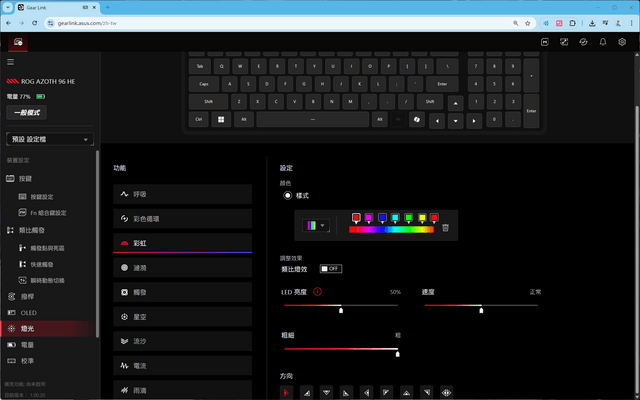Open the notifications bell in Gear Link header

pos(602,42)
